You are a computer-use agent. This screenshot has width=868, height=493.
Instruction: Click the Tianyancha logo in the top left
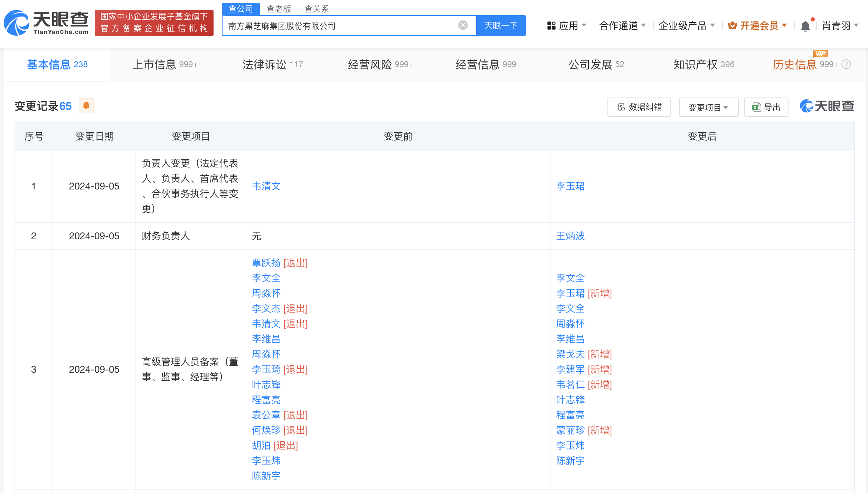pyautogui.click(x=47, y=22)
